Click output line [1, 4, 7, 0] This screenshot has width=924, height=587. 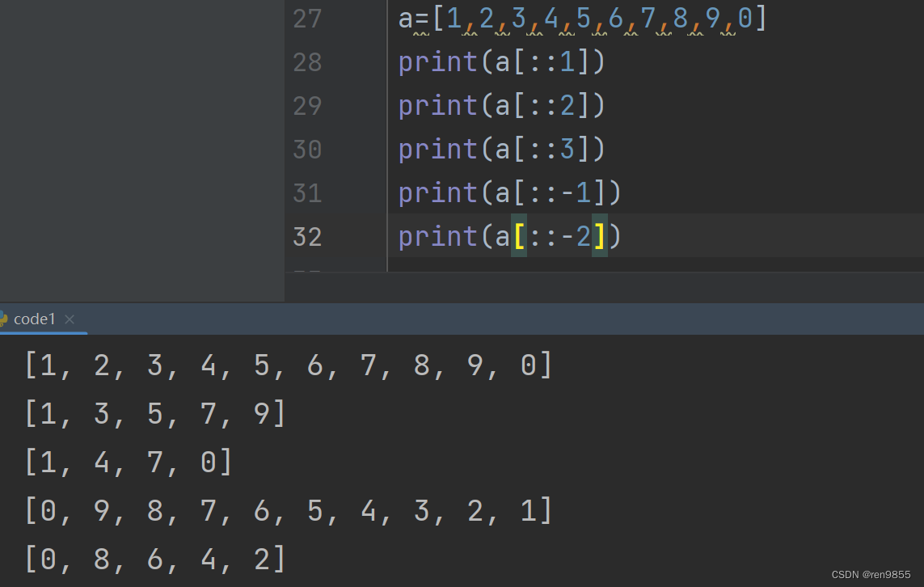point(129,462)
